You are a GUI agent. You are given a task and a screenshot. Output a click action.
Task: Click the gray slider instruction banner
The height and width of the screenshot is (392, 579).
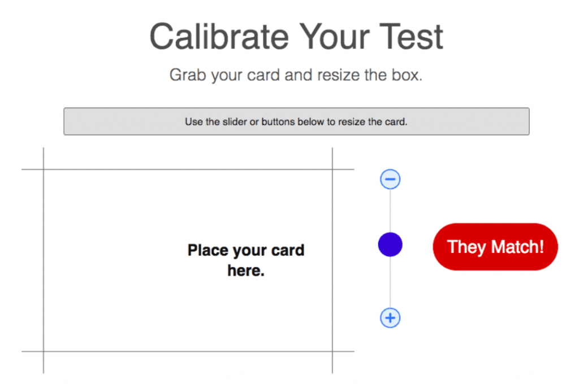coord(296,121)
